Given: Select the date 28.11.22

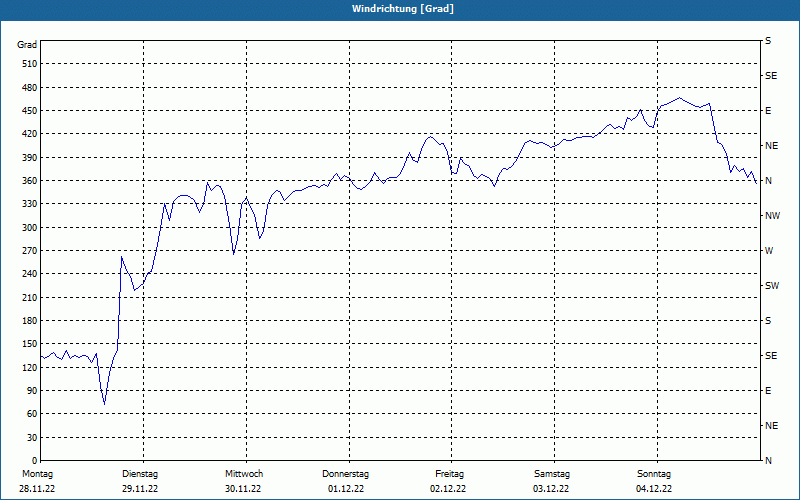Looking at the screenshot, I should coord(37,489).
